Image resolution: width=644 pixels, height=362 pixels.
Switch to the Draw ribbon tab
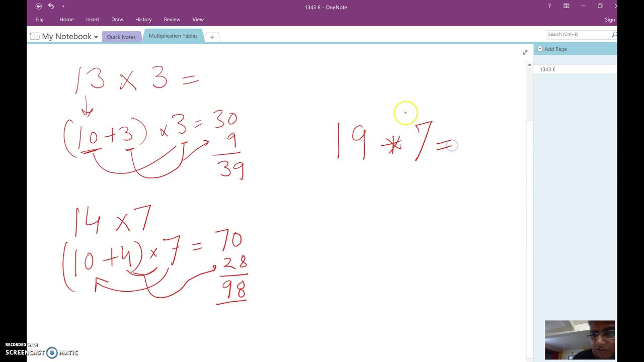[x=117, y=20]
